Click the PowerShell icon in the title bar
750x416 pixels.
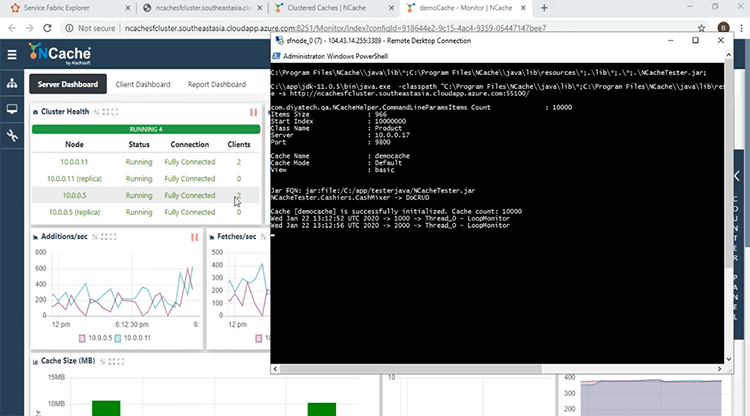pyautogui.click(x=276, y=56)
